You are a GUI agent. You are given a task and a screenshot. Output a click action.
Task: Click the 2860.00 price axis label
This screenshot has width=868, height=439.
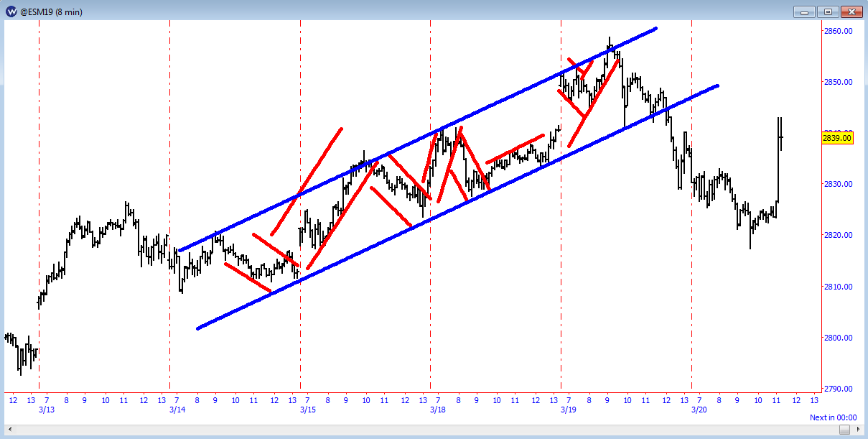[838, 31]
